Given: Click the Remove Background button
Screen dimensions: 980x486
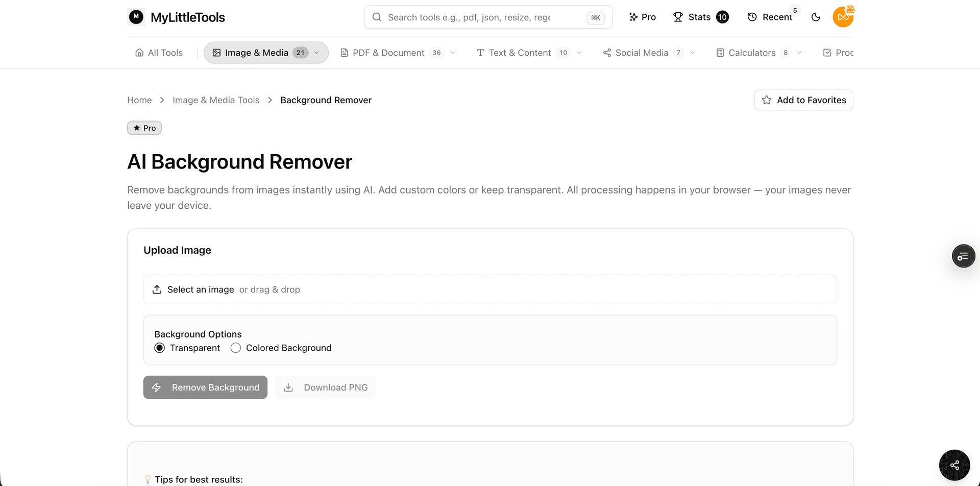Looking at the screenshot, I should point(205,387).
